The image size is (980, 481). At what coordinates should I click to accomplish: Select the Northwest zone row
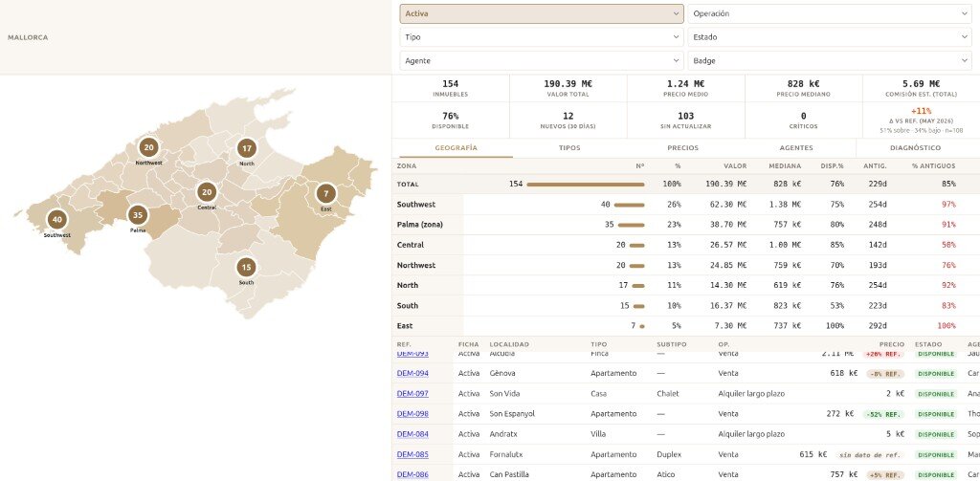click(x=685, y=266)
